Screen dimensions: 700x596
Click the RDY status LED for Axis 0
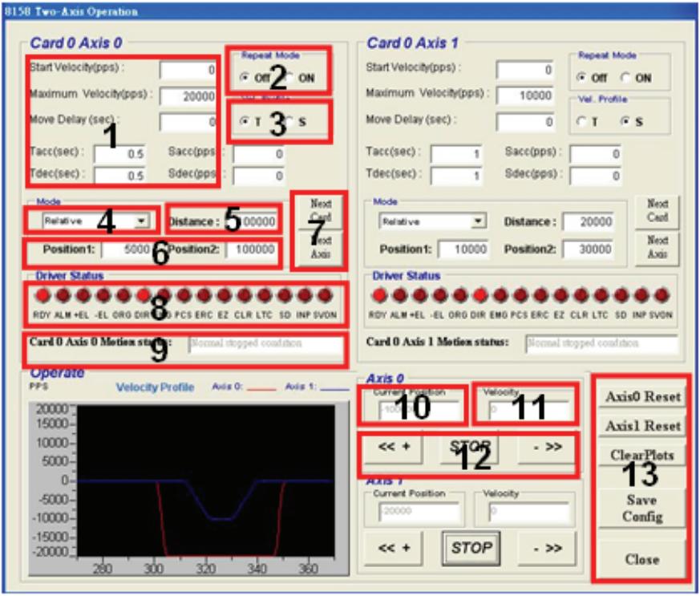pyautogui.click(x=42, y=295)
